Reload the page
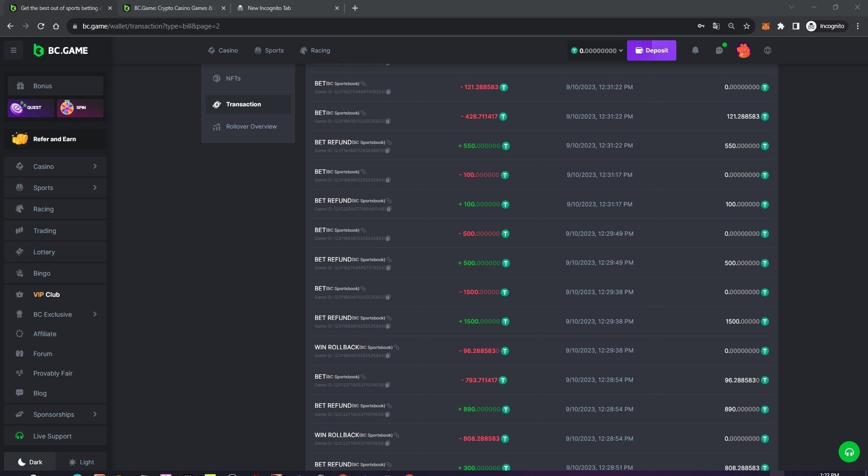The image size is (868, 476). point(41,26)
